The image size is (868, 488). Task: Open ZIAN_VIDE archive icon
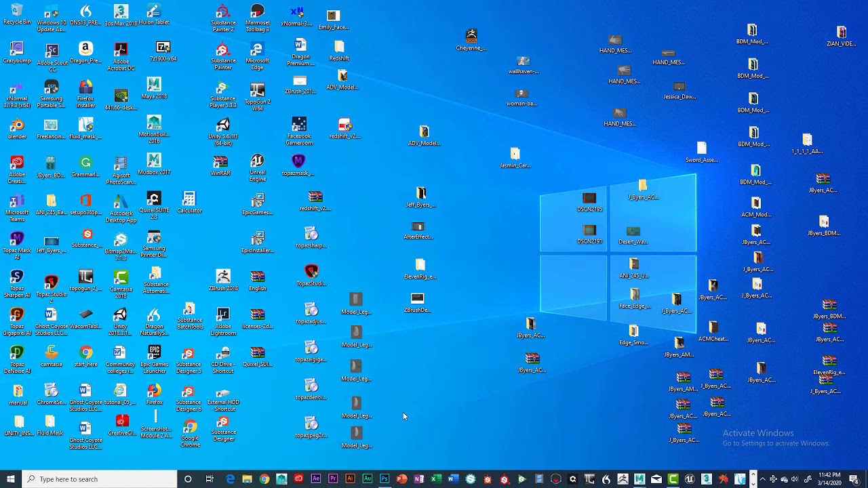tap(842, 37)
